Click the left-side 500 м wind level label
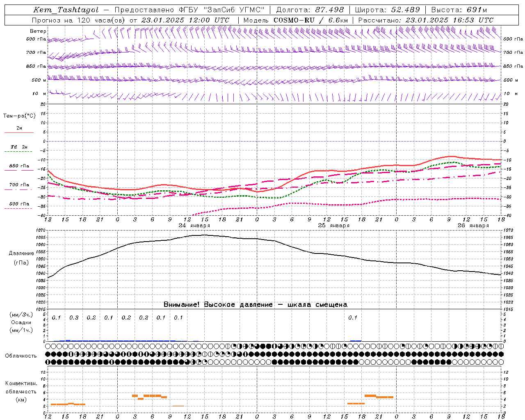The width and height of the screenshot is (525, 420). [x=39, y=80]
